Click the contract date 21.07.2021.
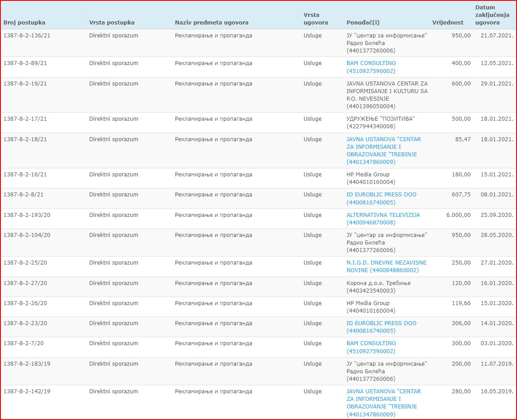The image size is (517, 420). (x=497, y=36)
